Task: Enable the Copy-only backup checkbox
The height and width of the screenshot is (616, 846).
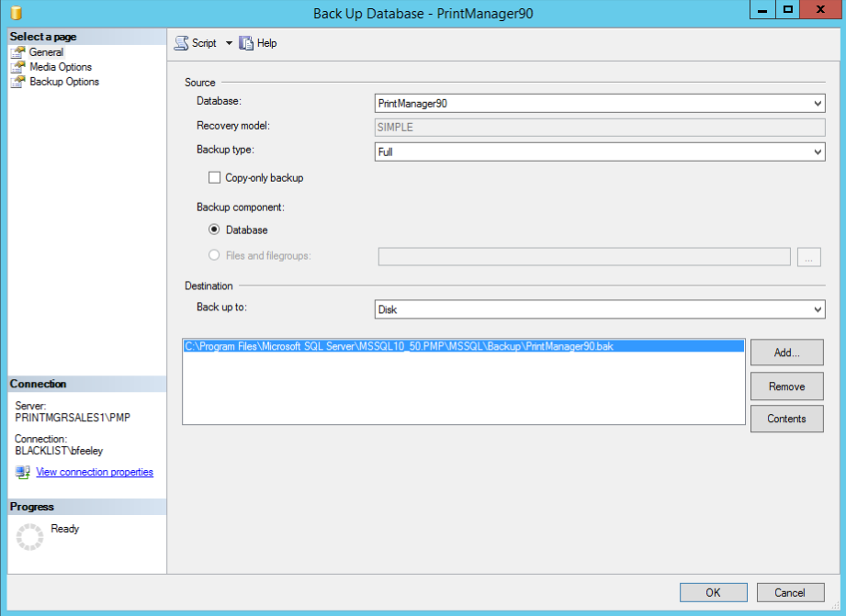Action: (214, 177)
